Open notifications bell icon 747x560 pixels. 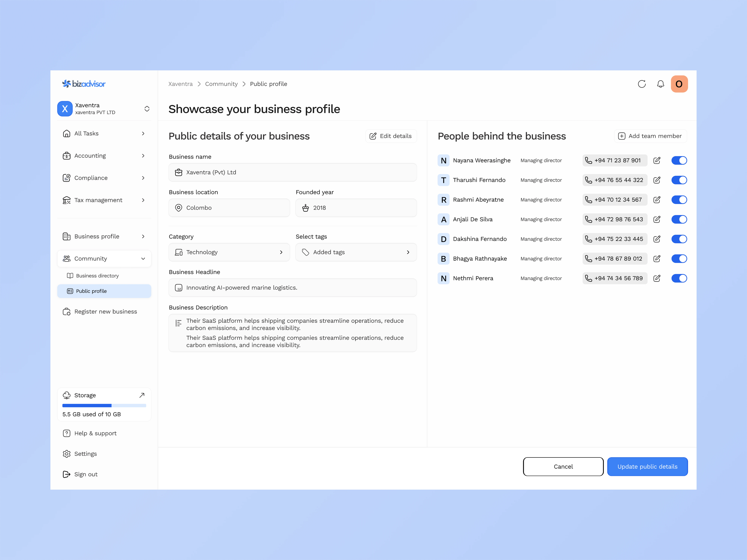[661, 84]
